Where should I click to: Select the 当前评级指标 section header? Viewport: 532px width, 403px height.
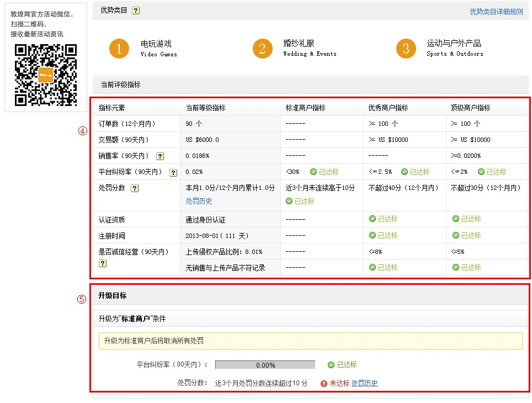click(115, 84)
